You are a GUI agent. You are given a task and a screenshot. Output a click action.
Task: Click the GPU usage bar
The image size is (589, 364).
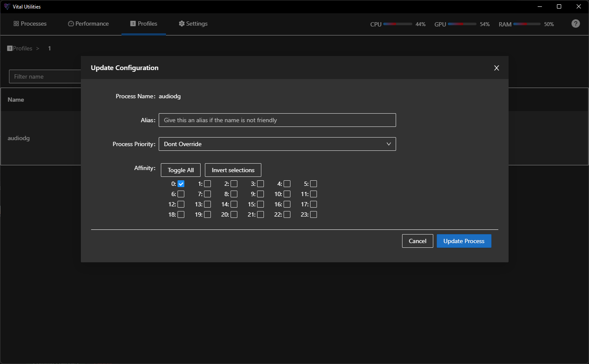pyautogui.click(x=462, y=24)
